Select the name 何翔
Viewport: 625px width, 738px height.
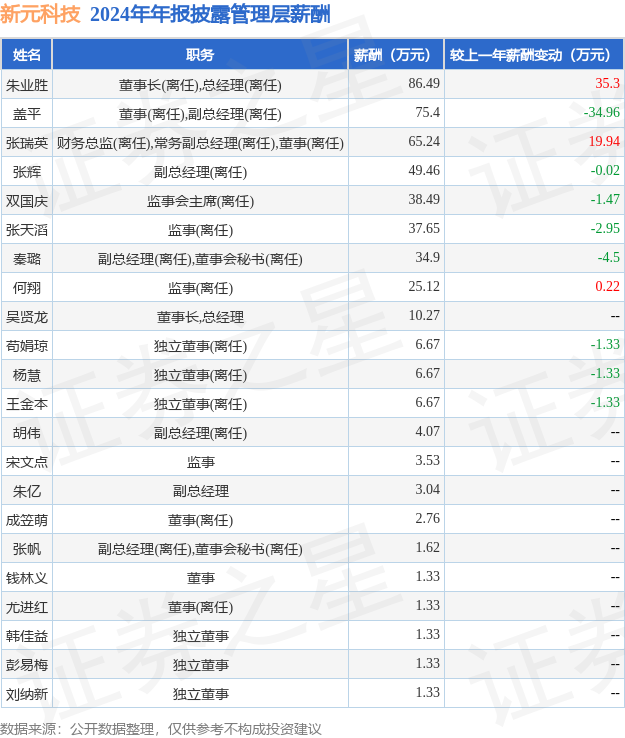(x=27, y=288)
